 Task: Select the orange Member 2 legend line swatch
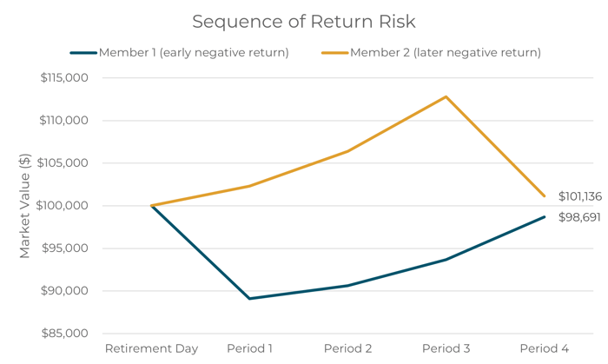(x=334, y=53)
